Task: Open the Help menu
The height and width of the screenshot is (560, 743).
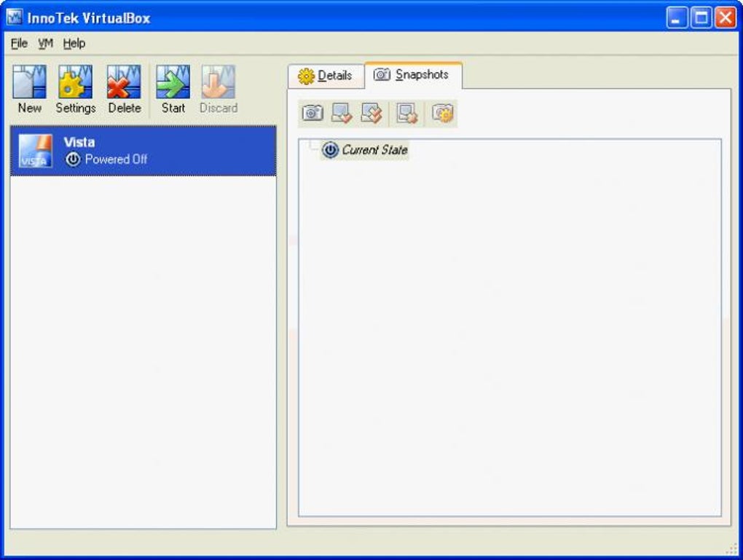Action: pos(74,43)
